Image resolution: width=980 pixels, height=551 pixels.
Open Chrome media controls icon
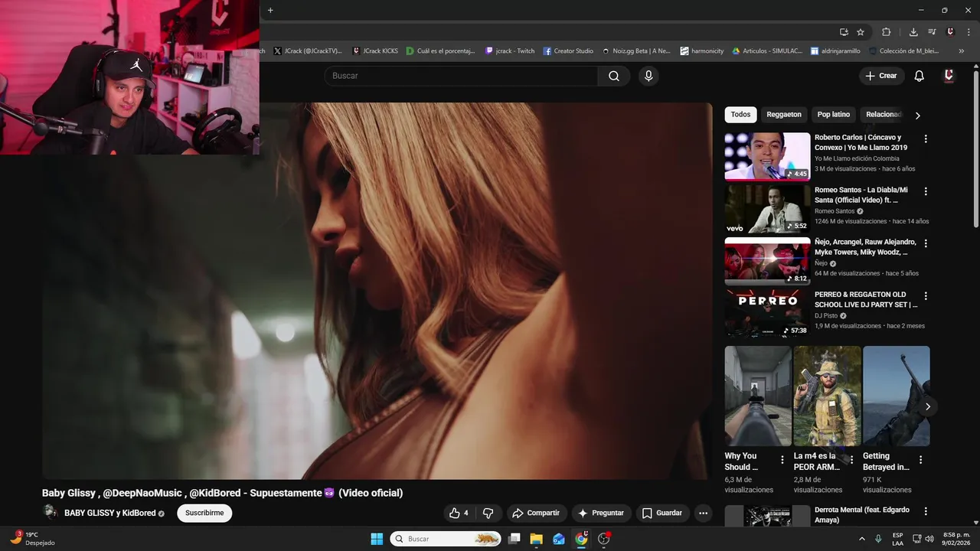coord(932,32)
